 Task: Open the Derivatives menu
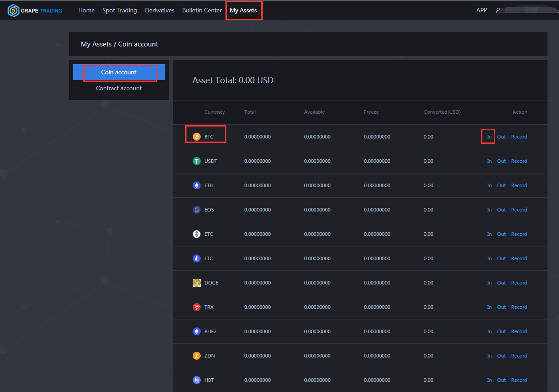159,10
